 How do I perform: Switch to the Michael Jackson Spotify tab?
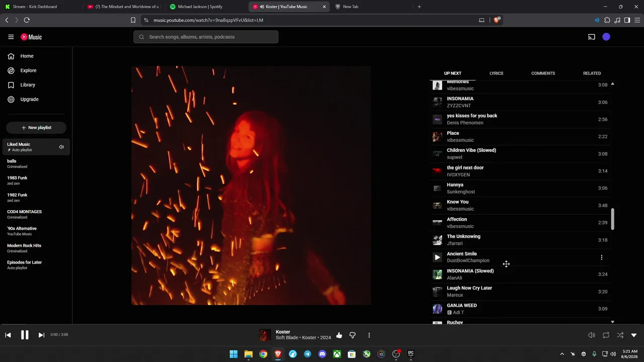click(x=206, y=7)
